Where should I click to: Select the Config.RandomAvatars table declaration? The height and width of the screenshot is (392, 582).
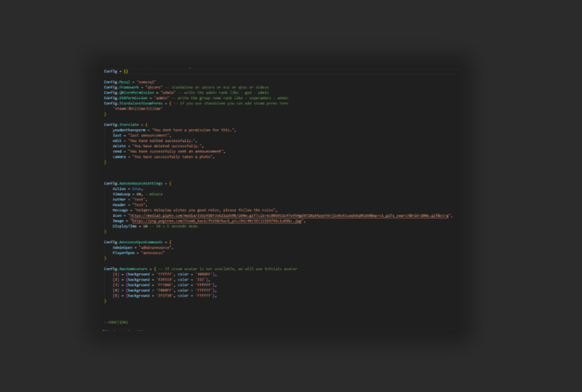pyautogui.click(x=123, y=268)
